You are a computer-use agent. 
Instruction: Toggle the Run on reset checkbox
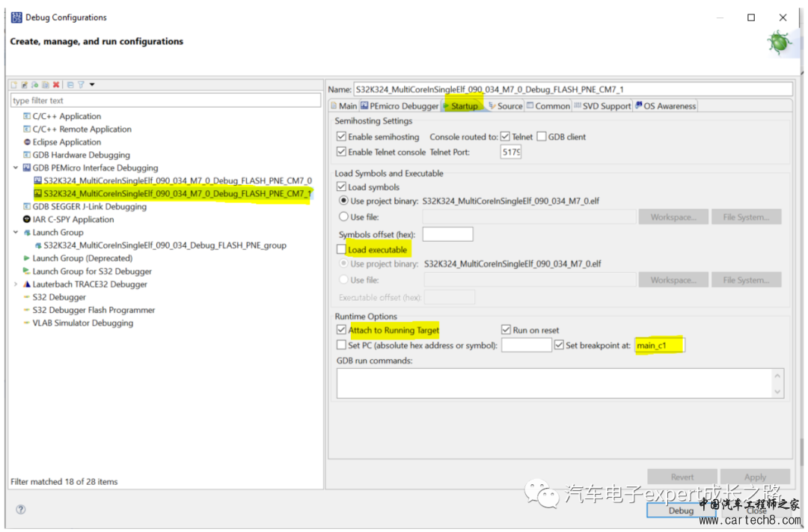(x=506, y=330)
